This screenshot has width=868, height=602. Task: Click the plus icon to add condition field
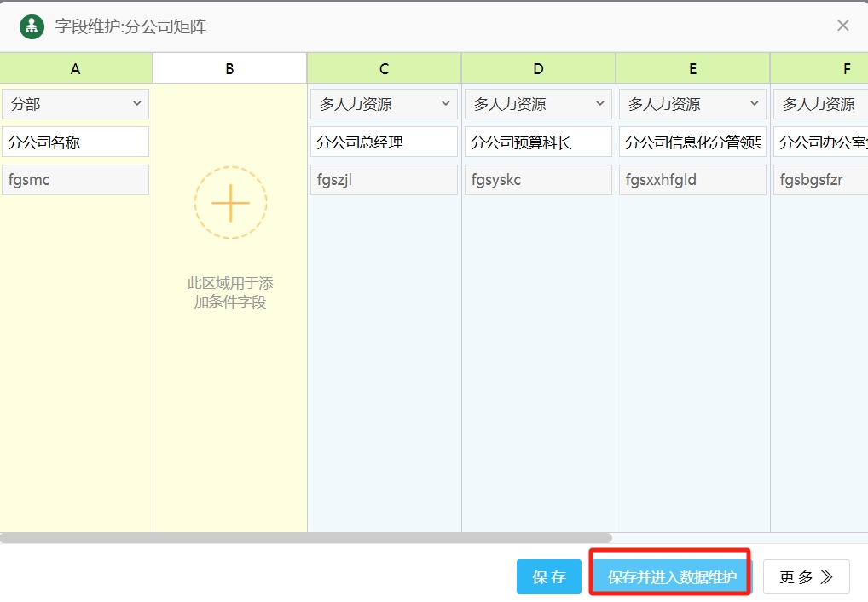[x=230, y=203]
